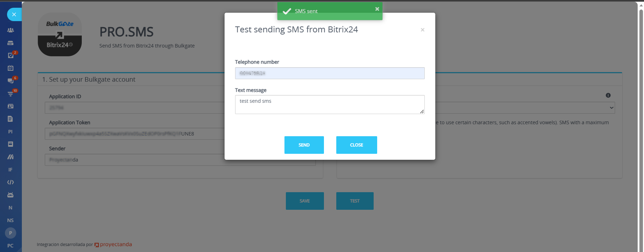Select the NS item in sidebar
Viewport: 644px width, 252px height.
click(x=11, y=220)
